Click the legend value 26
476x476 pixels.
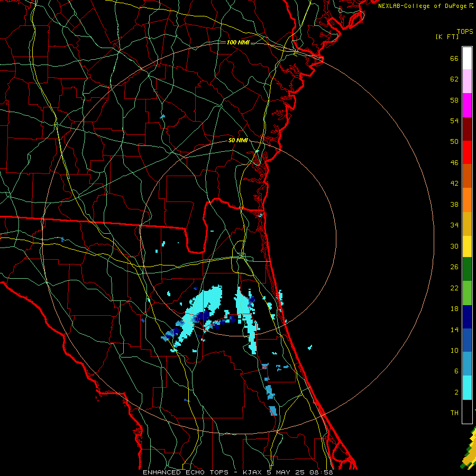(454, 267)
